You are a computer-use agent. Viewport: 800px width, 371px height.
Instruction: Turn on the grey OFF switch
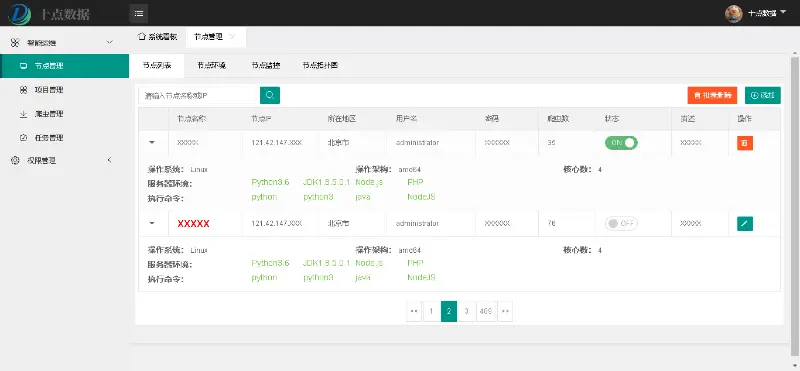(x=621, y=224)
